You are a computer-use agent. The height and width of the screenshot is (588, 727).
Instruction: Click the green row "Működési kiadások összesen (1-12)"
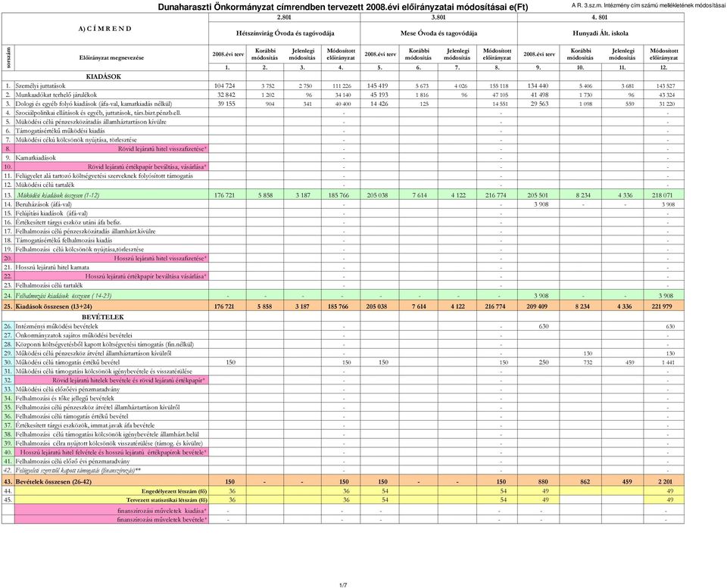(342, 194)
